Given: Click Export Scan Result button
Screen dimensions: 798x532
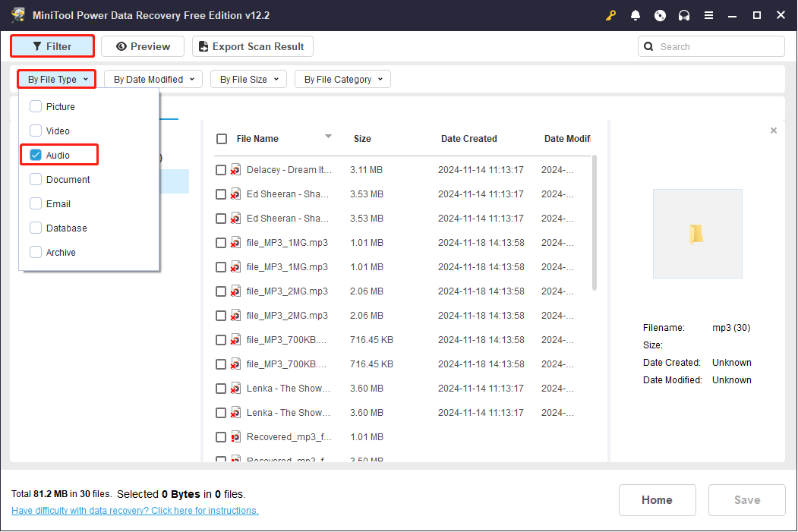Looking at the screenshot, I should tap(252, 46).
